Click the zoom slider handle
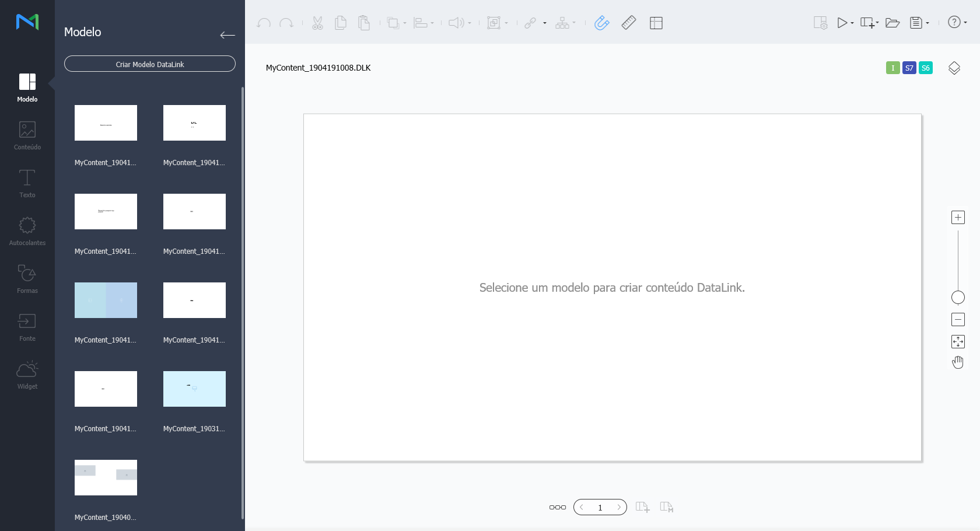Image resolution: width=980 pixels, height=531 pixels. click(958, 298)
